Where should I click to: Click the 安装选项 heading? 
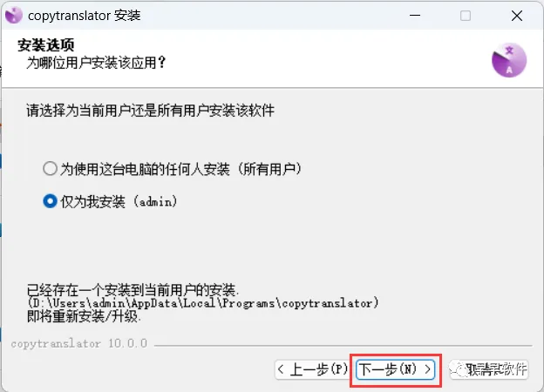pyautogui.click(x=46, y=45)
